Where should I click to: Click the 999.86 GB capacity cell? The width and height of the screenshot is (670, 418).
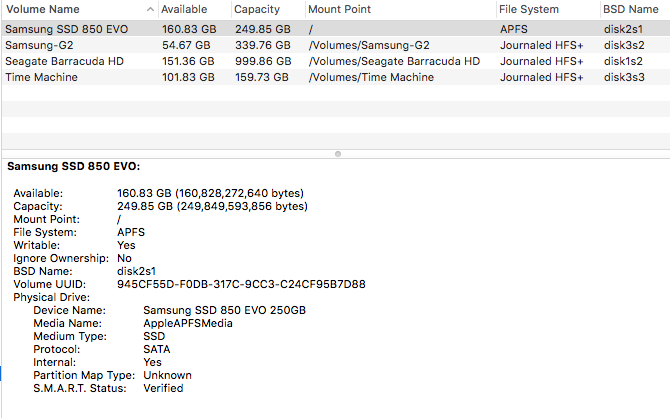[263, 61]
